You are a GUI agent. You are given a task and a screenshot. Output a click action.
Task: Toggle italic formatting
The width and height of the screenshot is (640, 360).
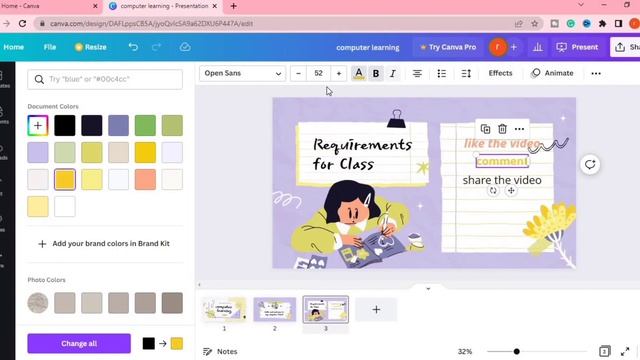click(393, 73)
